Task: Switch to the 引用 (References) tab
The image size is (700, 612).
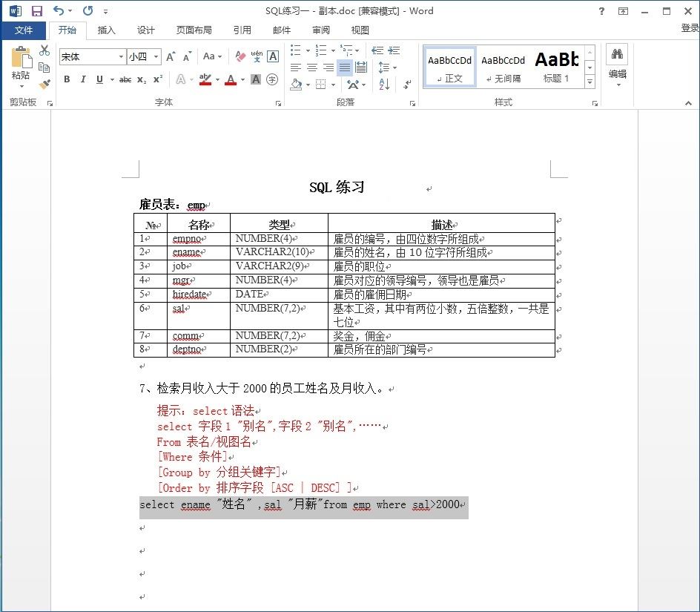Action: pos(242,30)
